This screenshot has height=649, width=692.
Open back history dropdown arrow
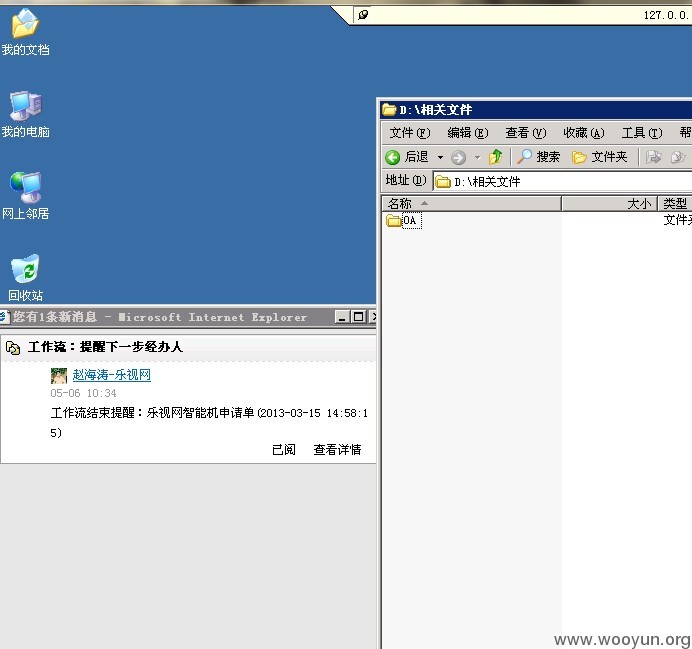(x=440, y=157)
